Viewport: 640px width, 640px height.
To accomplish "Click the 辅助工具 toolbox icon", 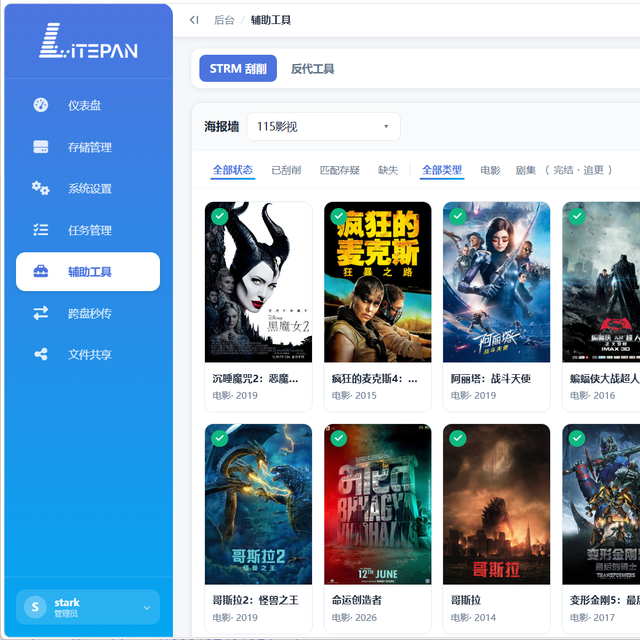I will click(x=40, y=271).
